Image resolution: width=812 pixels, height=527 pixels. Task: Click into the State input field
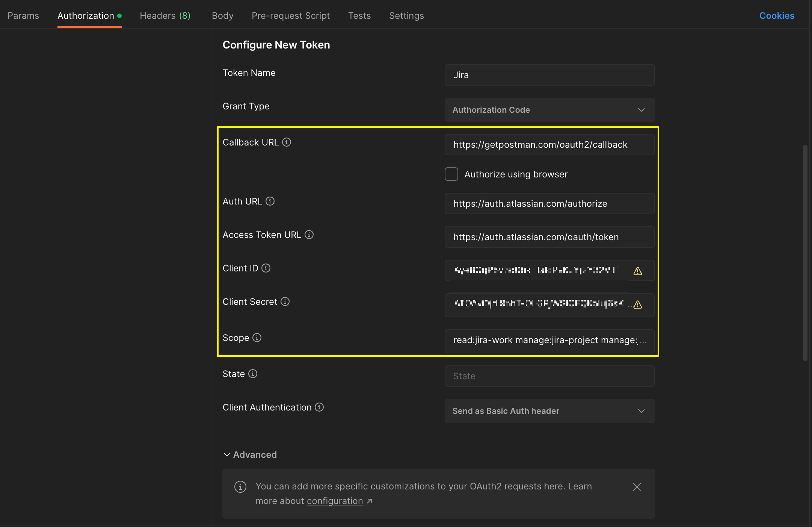pos(549,376)
